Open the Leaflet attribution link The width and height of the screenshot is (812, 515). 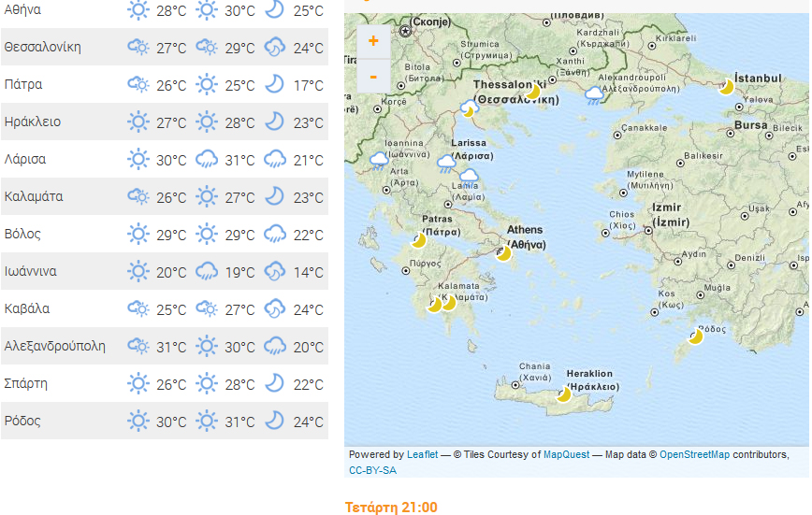(422, 455)
